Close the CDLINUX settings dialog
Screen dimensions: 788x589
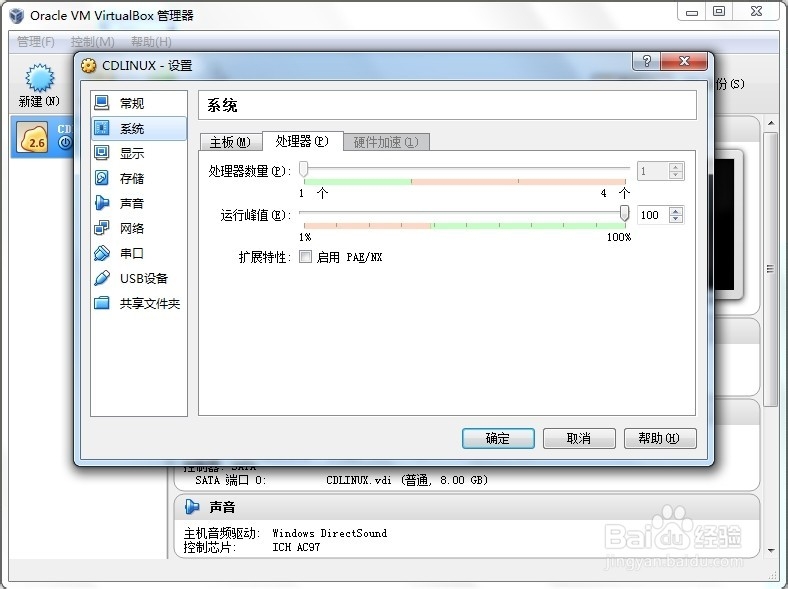[684, 61]
